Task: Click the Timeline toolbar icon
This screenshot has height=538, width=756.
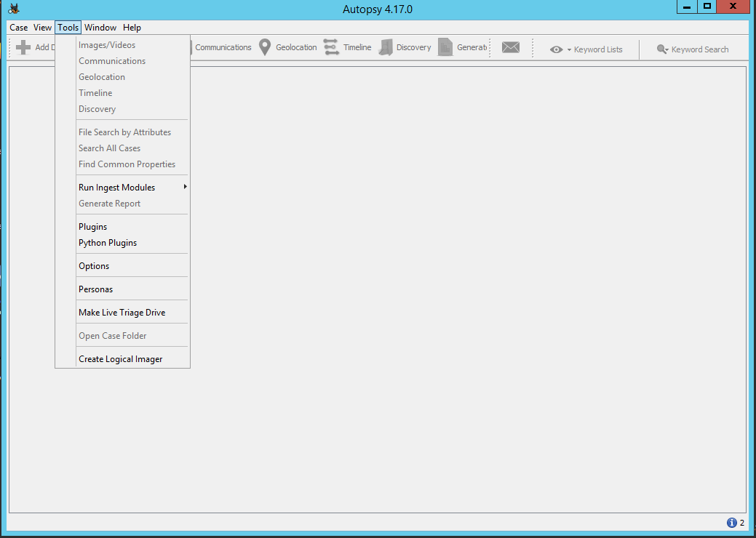Action: tap(332, 48)
